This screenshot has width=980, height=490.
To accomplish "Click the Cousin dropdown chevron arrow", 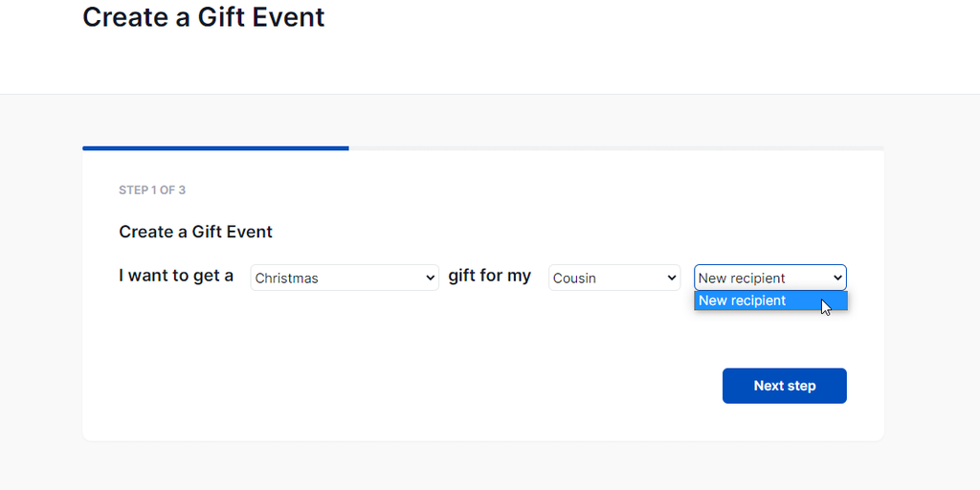I will click(x=671, y=278).
